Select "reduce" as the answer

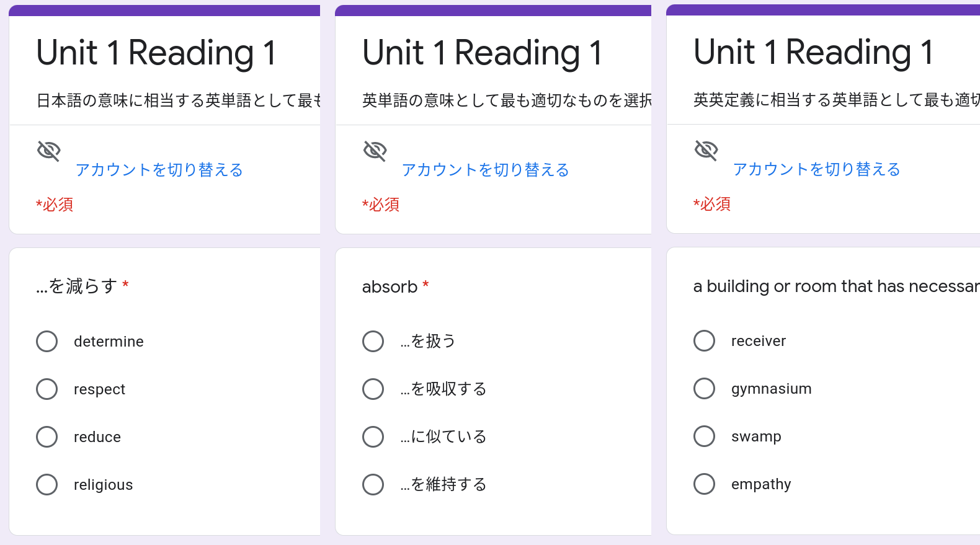pyautogui.click(x=47, y=436)
